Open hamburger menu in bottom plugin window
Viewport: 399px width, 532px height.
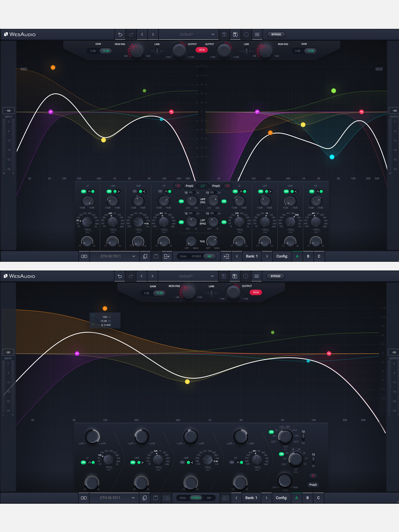256,276
